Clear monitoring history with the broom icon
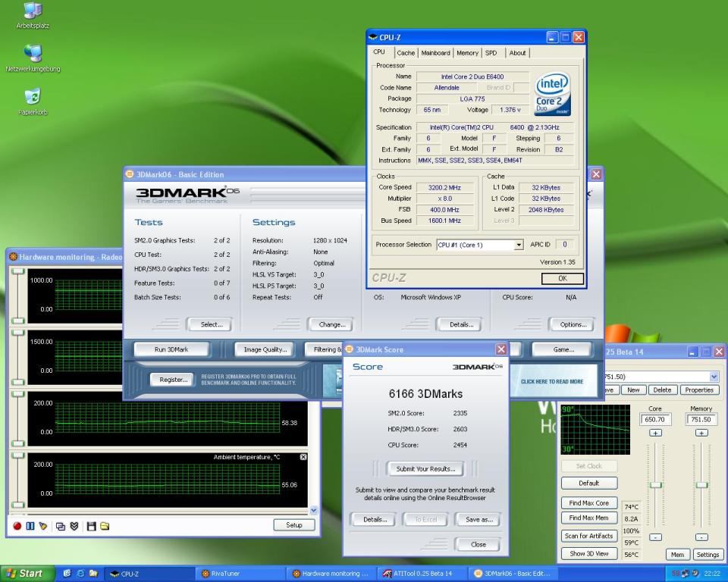728x582 pixels. (43, 526)
